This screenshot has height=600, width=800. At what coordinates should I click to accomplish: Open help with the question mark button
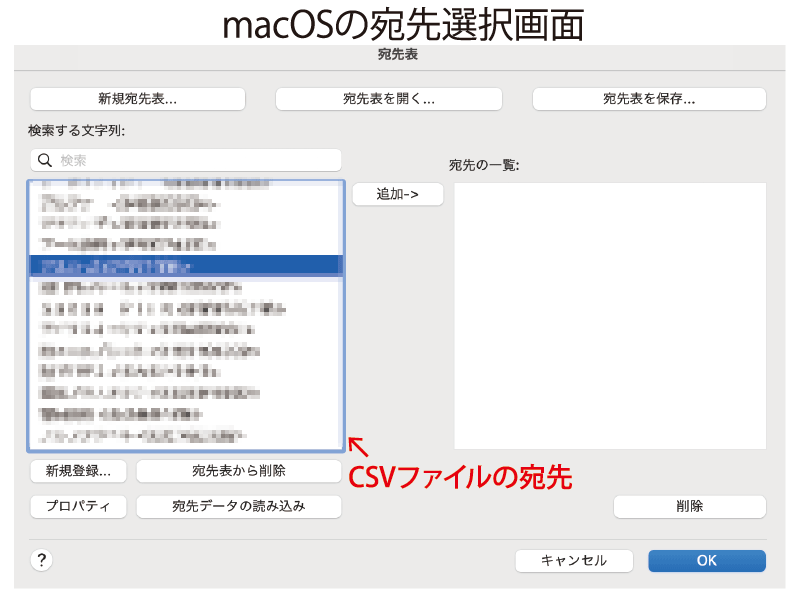pyautogui.click(x=42, y=560)
